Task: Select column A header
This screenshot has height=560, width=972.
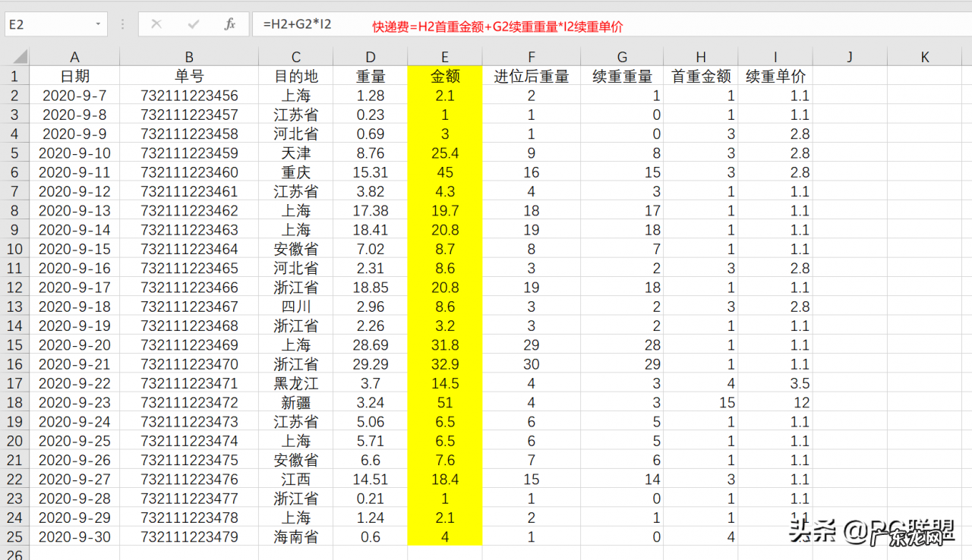Action: pyautogui.click(x=74, y=57)
